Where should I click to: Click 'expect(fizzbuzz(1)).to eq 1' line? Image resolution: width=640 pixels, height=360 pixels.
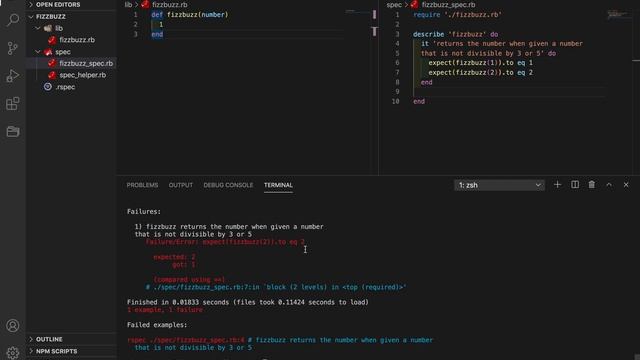coord(480,63)
